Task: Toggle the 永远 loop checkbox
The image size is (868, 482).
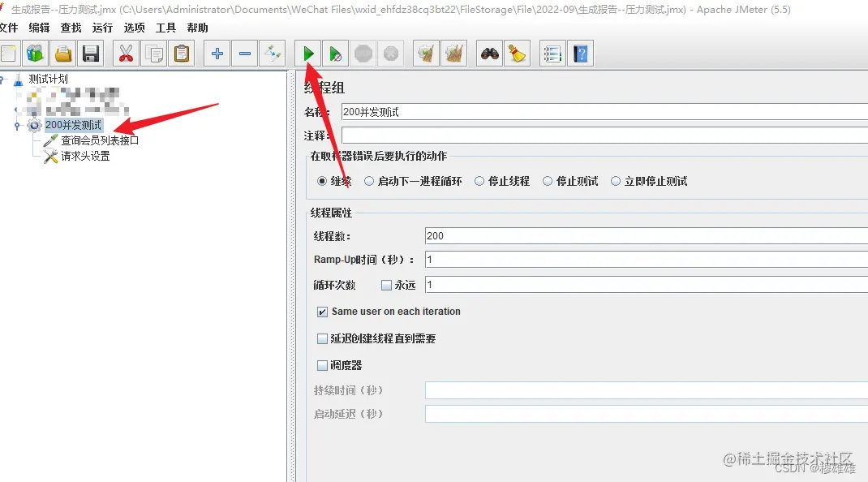Action: (386, 286)
